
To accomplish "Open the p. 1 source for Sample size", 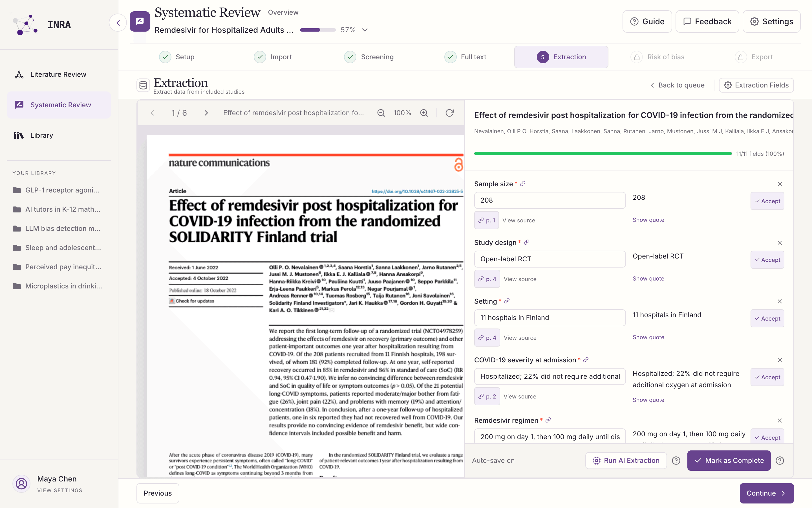I will pos(487,220).
